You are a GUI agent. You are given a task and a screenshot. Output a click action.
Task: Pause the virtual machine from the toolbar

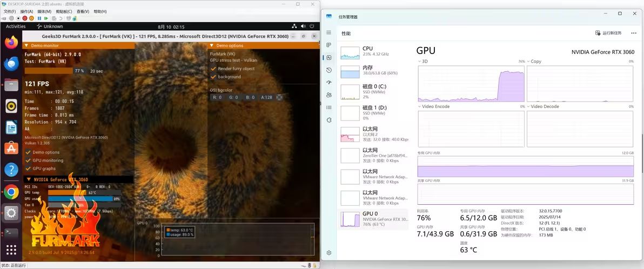[40, 18]
